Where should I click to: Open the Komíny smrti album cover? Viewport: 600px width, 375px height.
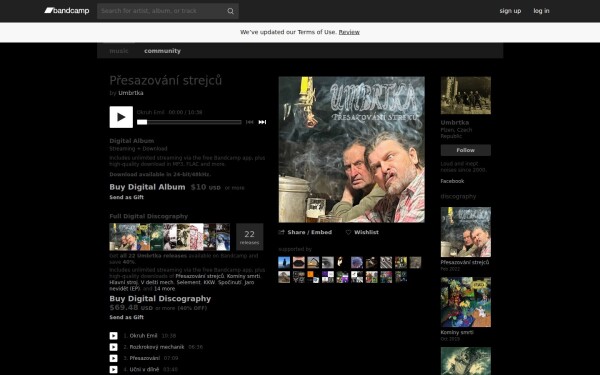466,302
